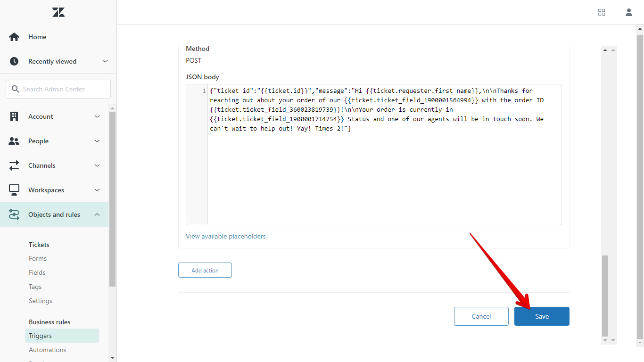Save the trigger
Viewport: 644px width, 362px height.
(x=542, y=316)
